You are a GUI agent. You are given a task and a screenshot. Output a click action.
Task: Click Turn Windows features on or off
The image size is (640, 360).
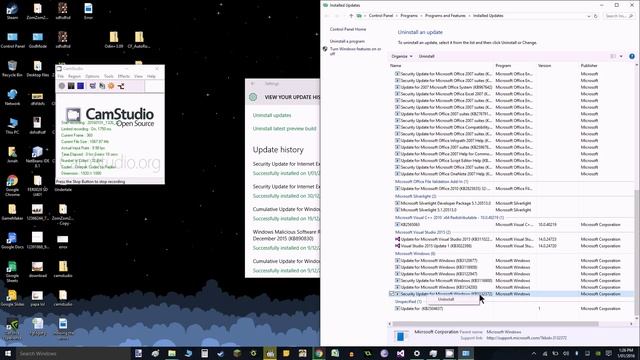(x=355, y=51)
